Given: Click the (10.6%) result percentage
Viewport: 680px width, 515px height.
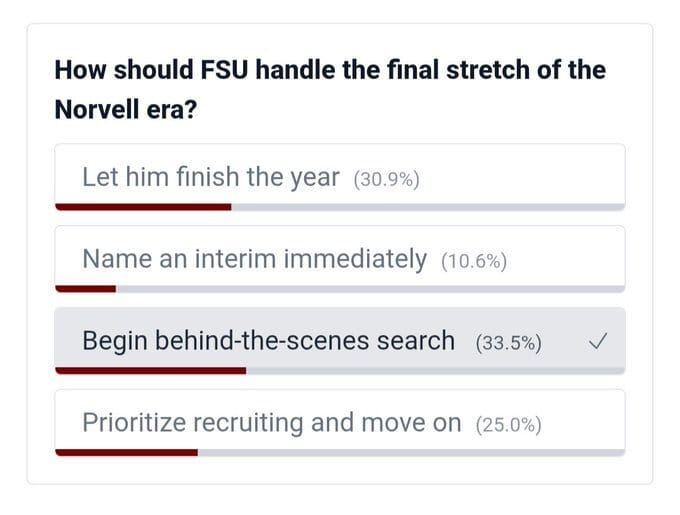Looking at the screenshot, I should pyautogui.click(x=474, y=262).
